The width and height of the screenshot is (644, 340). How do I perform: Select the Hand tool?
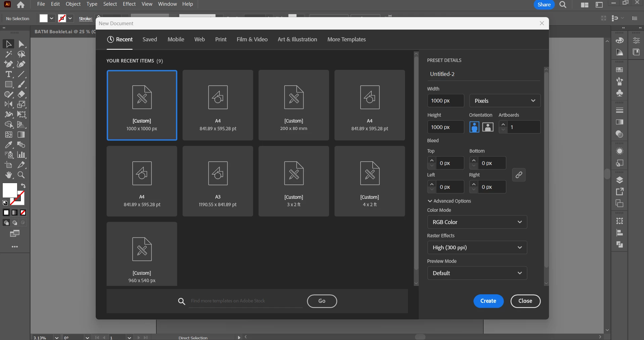[x=9, y=175]
